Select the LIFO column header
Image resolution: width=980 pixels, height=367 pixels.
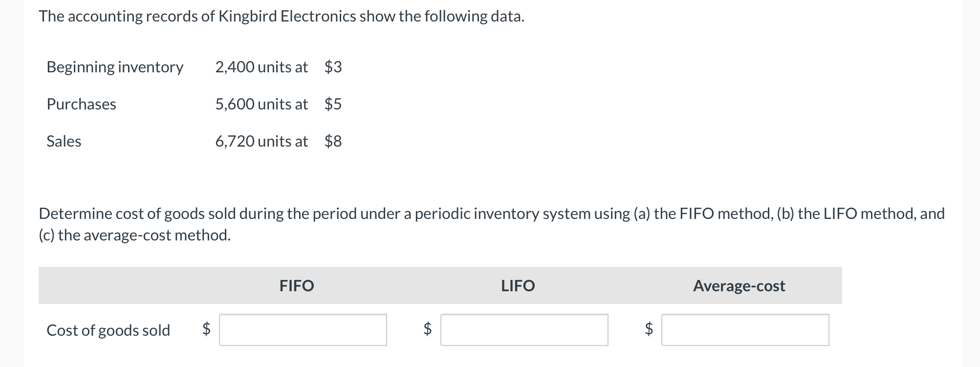[517, 286]
